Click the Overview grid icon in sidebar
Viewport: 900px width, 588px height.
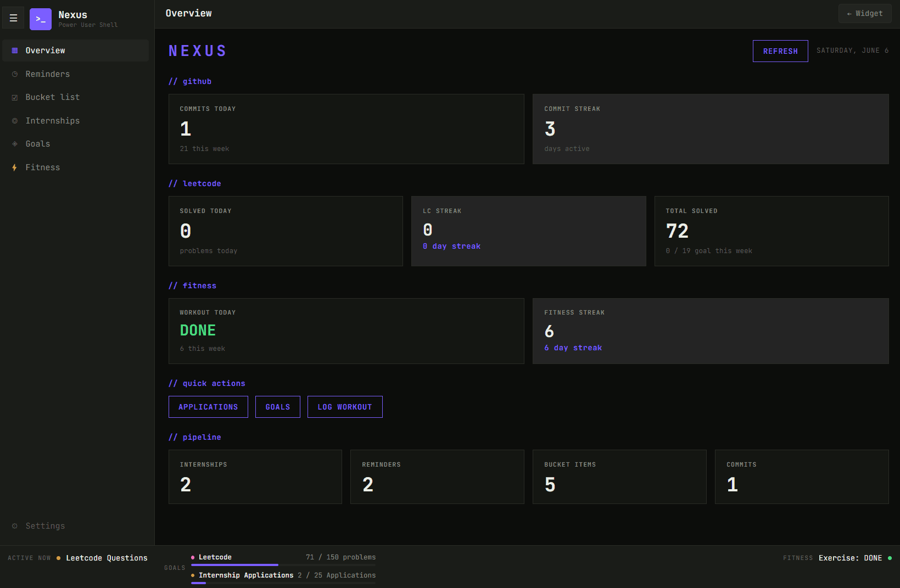pos(15,51)
